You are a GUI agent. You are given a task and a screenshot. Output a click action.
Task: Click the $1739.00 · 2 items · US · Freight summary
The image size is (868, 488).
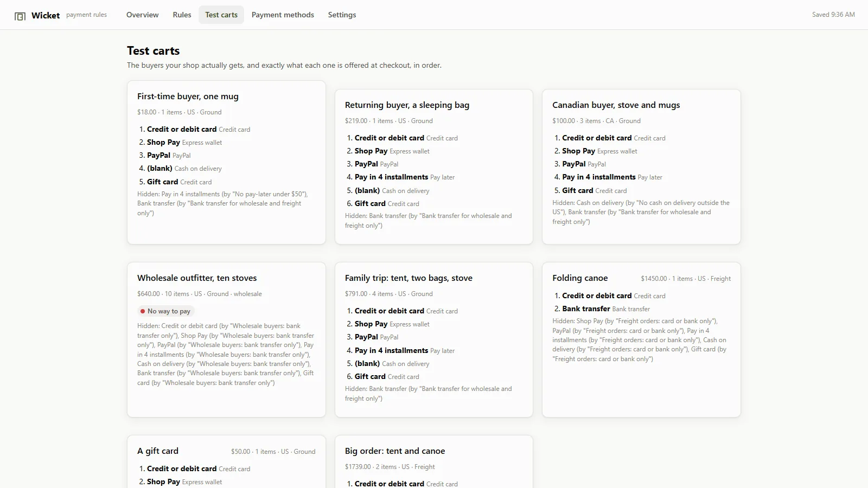click(x=390, y=467)
